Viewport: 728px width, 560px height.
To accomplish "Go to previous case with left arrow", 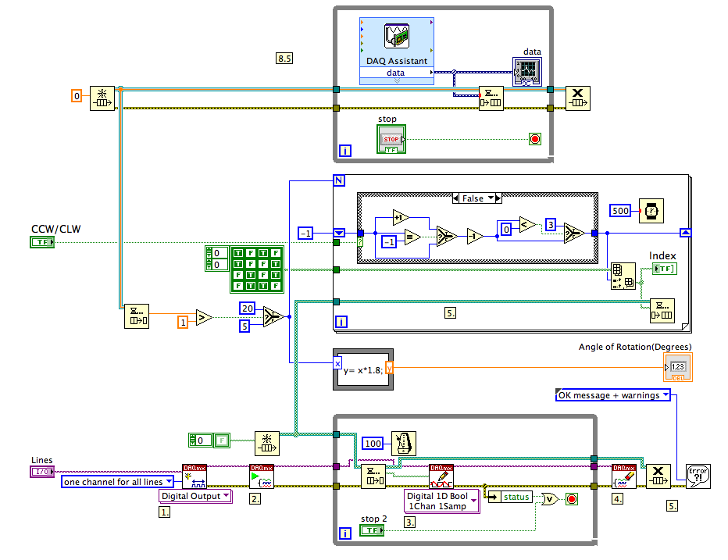I will click(x=455, y=198).
